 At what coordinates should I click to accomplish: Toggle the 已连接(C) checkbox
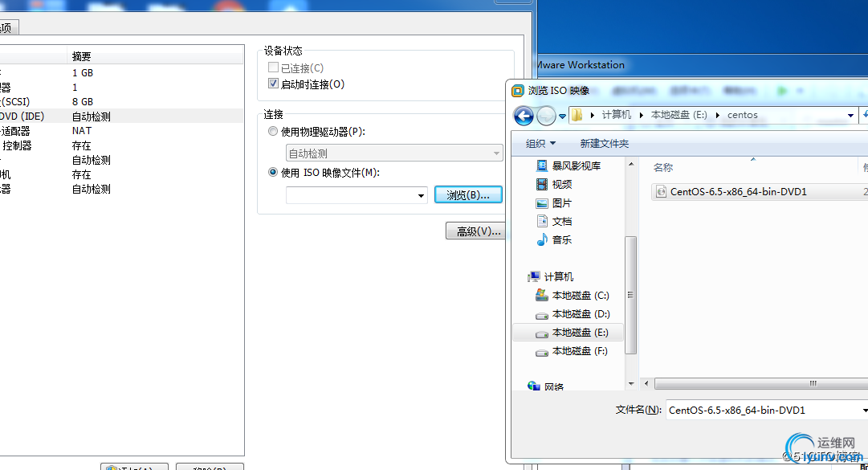pos(273,67)
